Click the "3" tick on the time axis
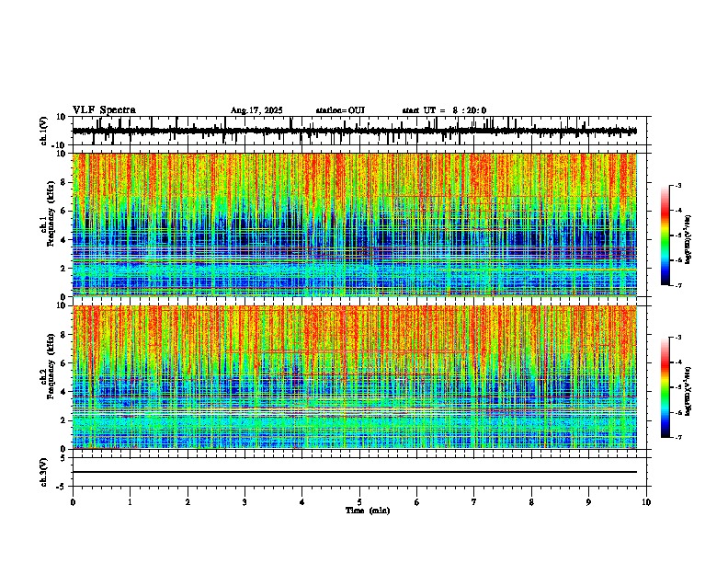This screenshot has height=563, width=728. (245, 502)
